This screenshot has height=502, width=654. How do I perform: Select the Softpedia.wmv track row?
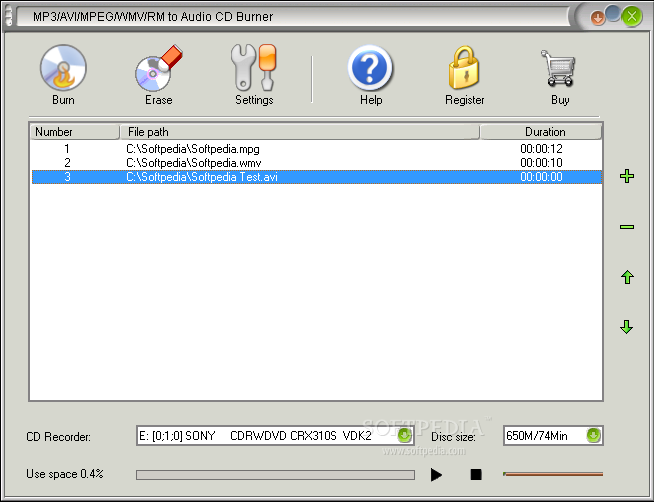click(x=317, y=163)
